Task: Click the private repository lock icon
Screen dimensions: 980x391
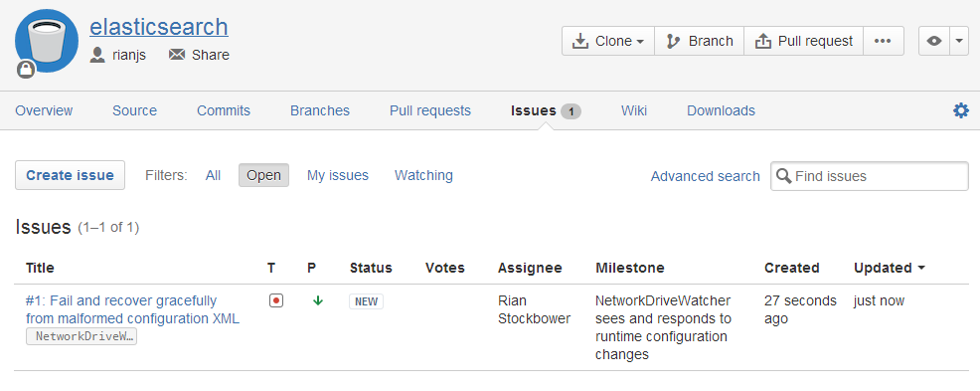Action: point(26,69)
